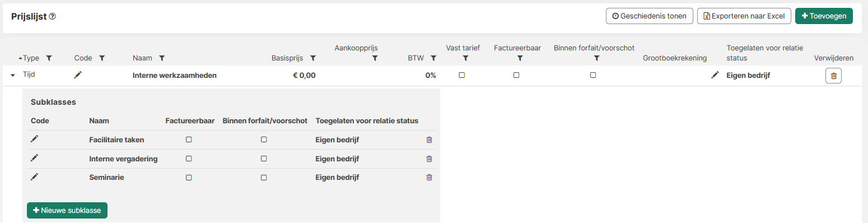868x223 pixels.
Task: Edit code of Facilitaire taken subclass
Action: coord(34,139)
